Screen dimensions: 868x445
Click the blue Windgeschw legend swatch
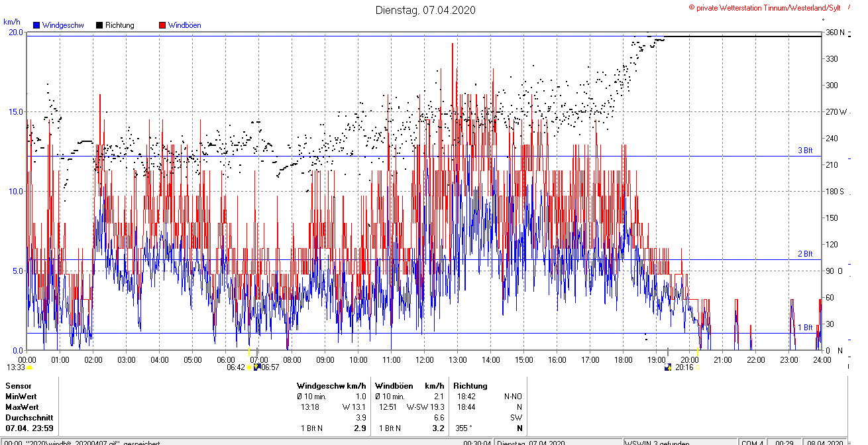[36, 25]
